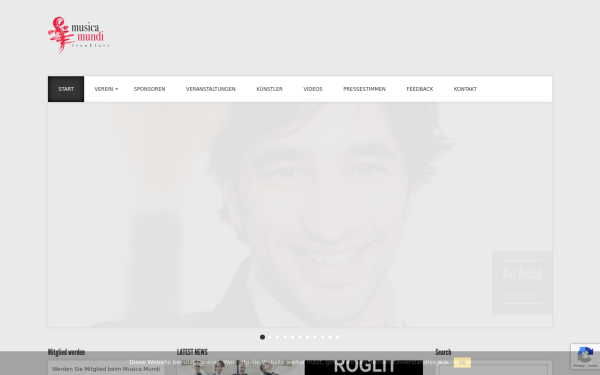
Task: Select the tenth slider pagination dot
Action: click(x=330, y=337)
